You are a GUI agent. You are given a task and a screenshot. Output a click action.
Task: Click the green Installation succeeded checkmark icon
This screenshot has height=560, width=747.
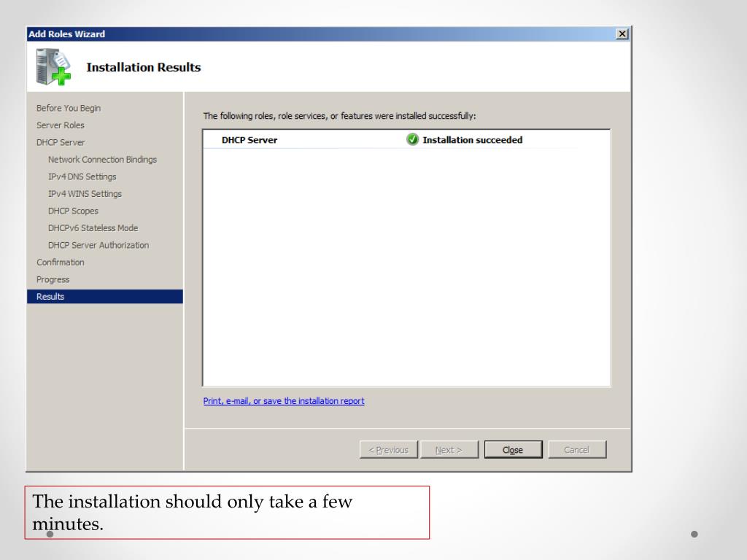coord(413,139)
